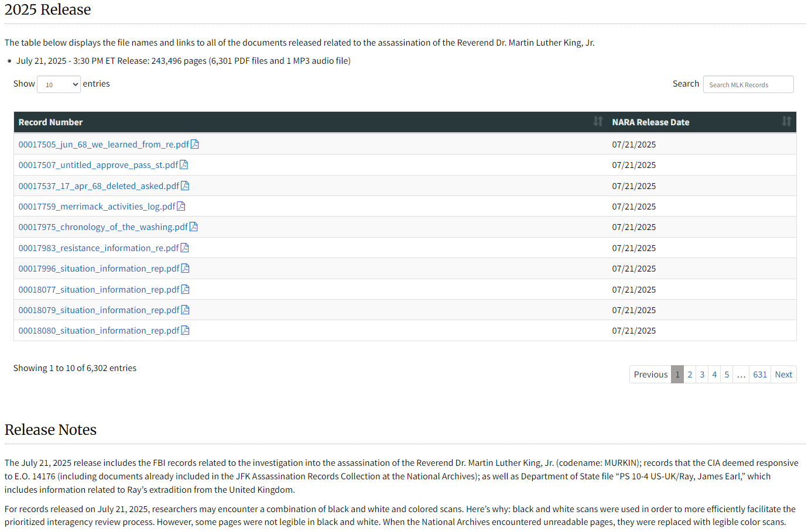Open 00017507_untitled_approve_pass_st.pdf link
This screenshot has height=532, width=808.
click(98, 164)
